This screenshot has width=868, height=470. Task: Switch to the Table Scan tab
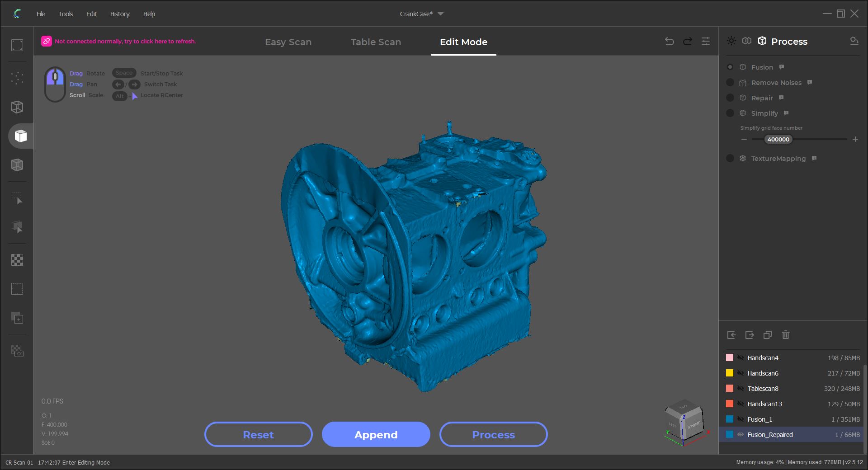pos(376,42)
